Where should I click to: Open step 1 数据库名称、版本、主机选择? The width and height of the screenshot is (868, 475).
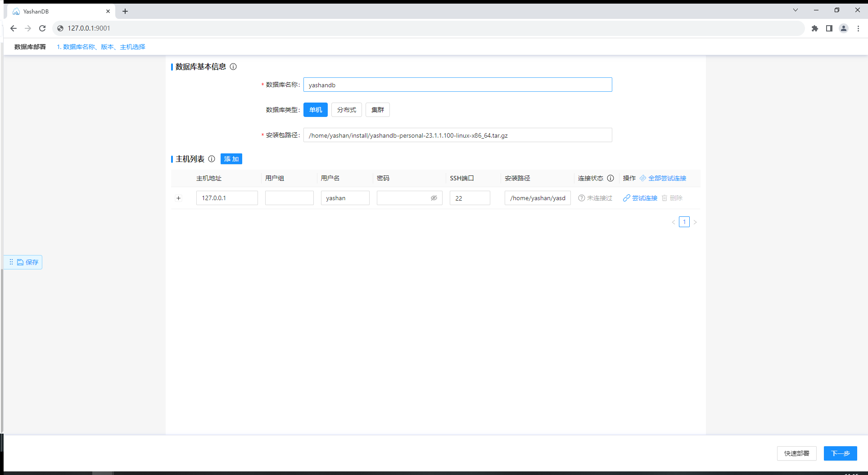point(101,47)
